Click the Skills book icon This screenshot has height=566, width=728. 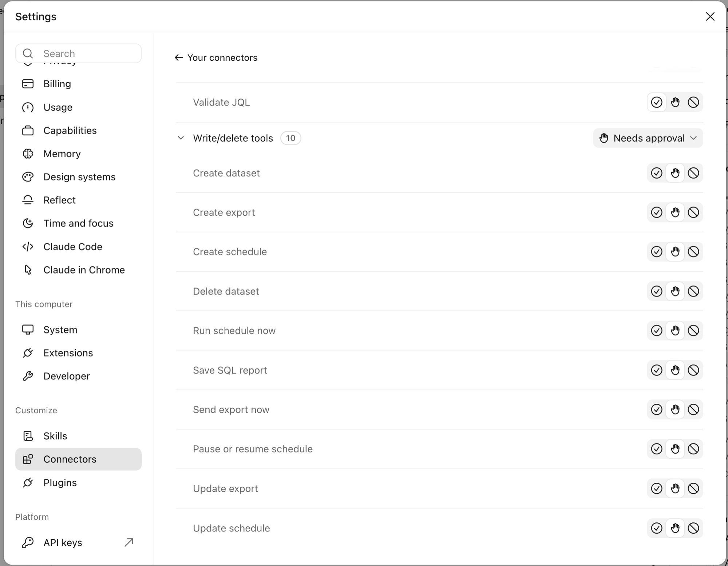(x=28, y=436)
